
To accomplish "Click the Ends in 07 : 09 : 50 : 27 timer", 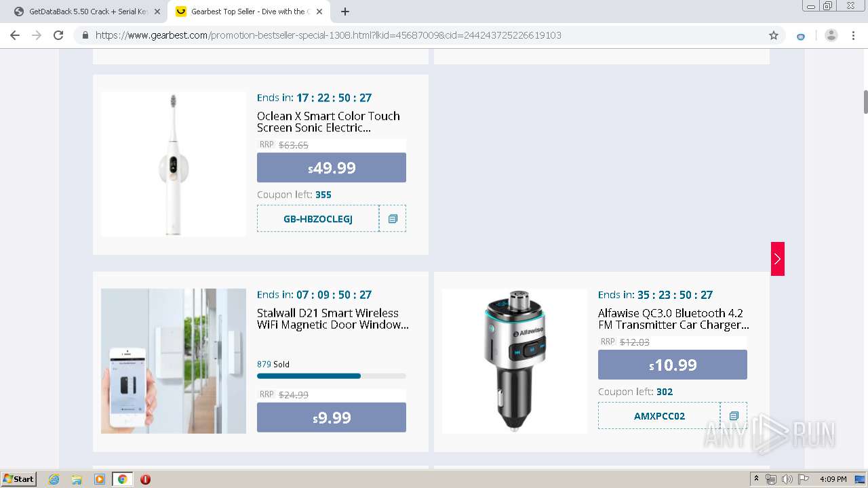I will 314,295.
